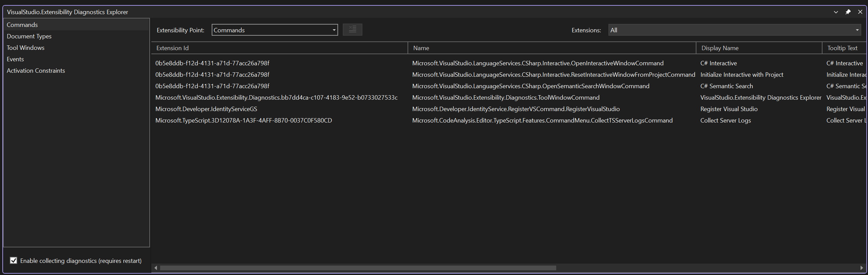868x275 pixels.
Task: Expand the Extensions filter dropdown
Action: 735,30
